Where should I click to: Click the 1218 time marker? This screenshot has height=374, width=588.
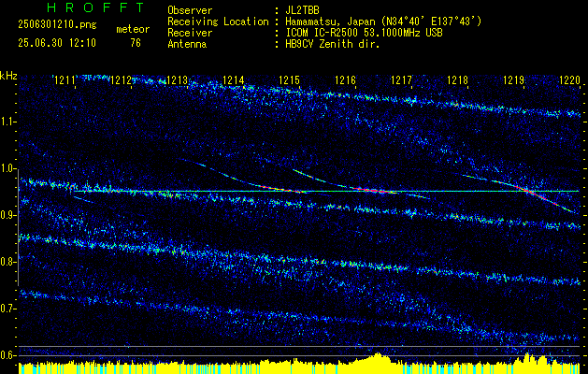coord(457,79)
